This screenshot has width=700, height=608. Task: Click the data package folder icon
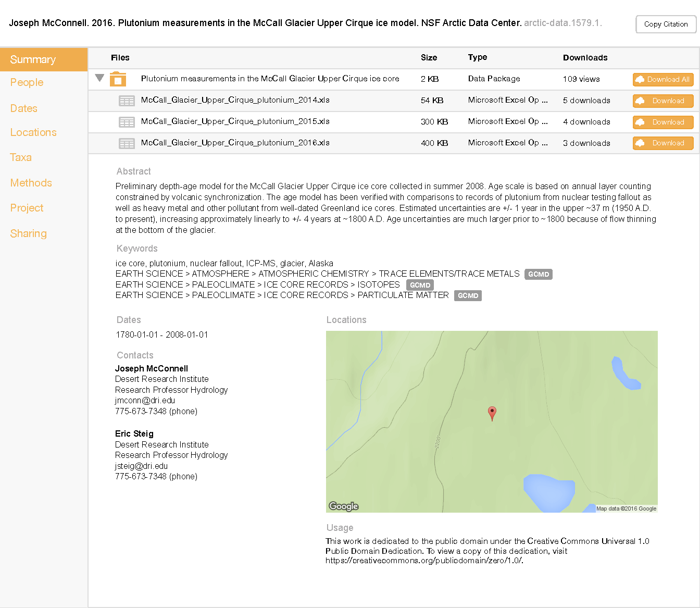(x=118, y=79)
